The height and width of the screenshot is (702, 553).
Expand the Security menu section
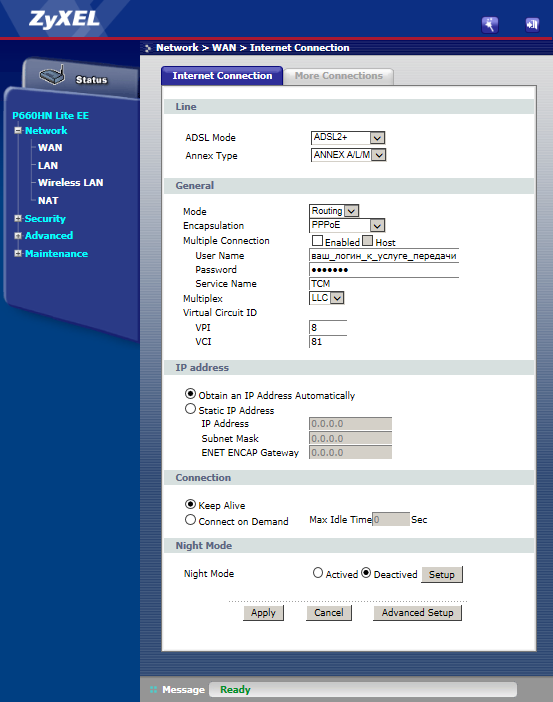coord(18,218)
